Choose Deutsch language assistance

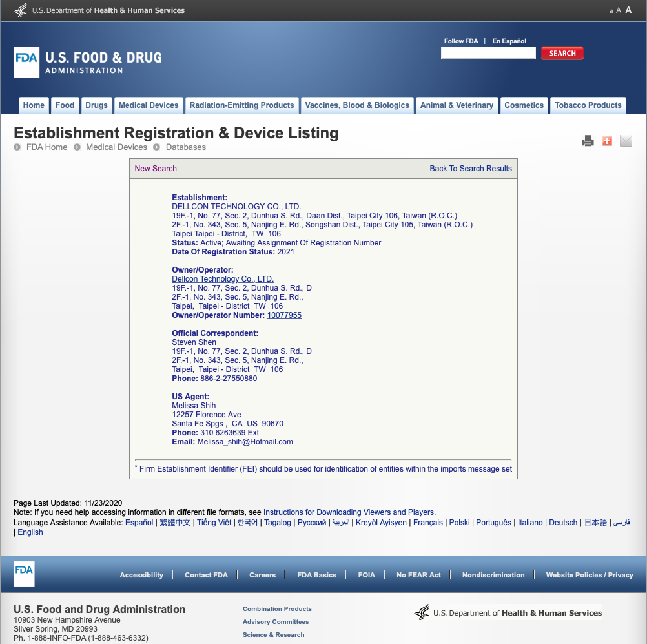click(563, 523)
